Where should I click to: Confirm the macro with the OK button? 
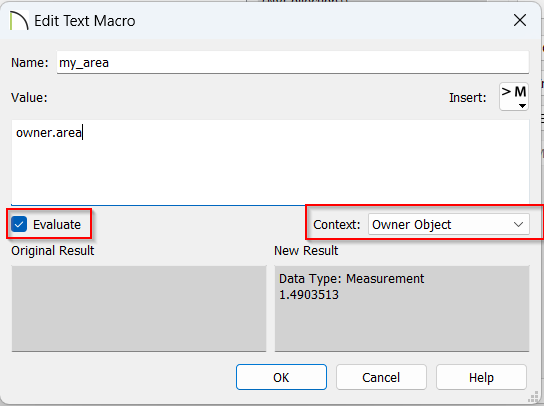click(281, 377)
